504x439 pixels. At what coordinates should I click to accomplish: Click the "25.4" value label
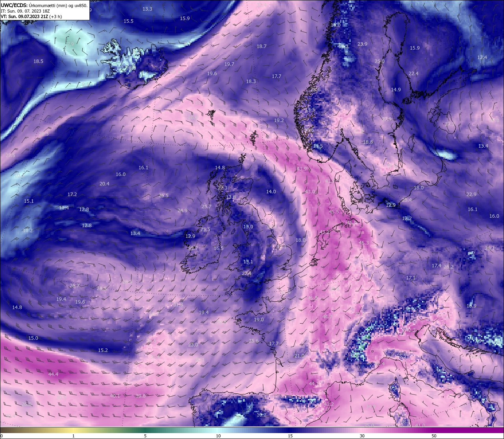(407, 200)
